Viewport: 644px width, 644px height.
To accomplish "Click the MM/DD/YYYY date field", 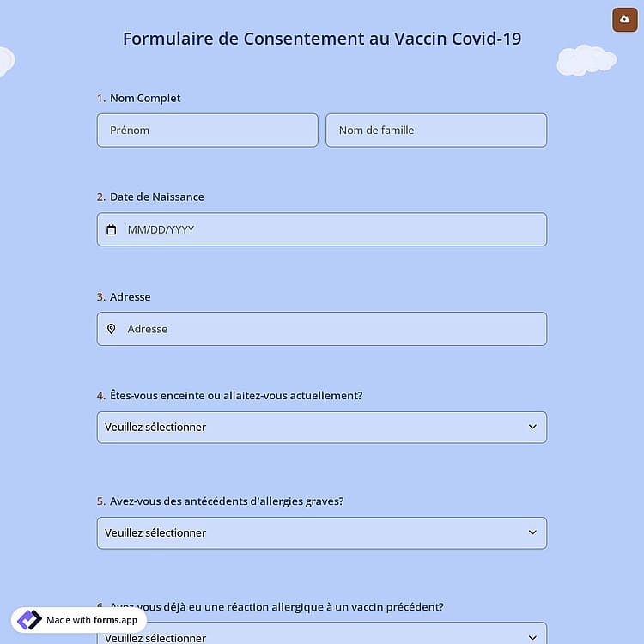I will point(322,229).
